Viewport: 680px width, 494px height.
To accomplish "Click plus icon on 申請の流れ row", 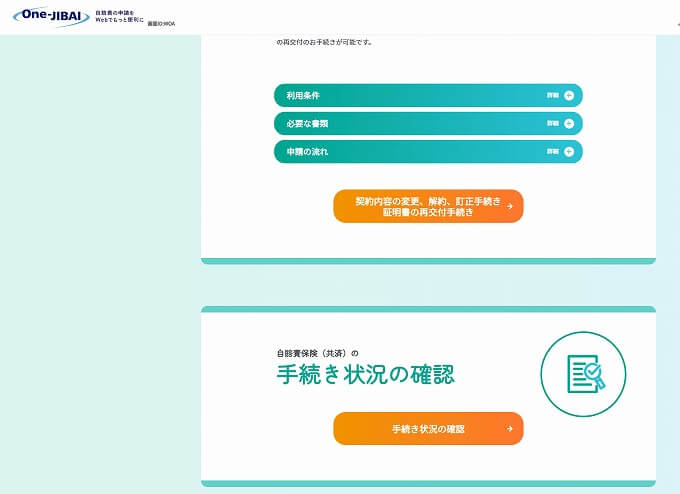I will 569,152.
